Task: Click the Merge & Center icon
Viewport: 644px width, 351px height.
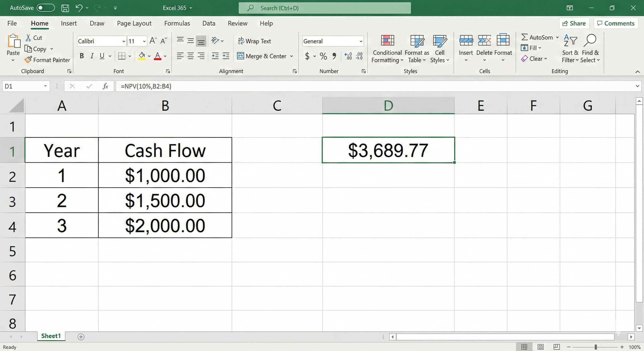Action: point(240,56)
